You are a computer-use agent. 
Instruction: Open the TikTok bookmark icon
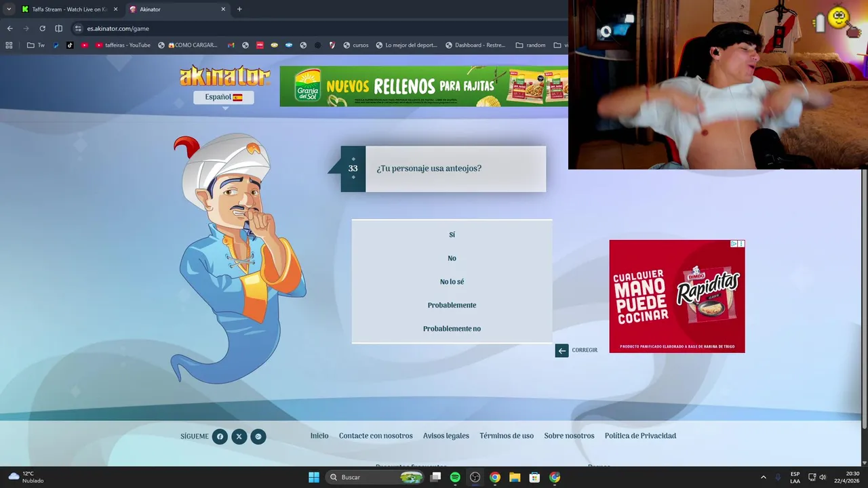(70, 45)
